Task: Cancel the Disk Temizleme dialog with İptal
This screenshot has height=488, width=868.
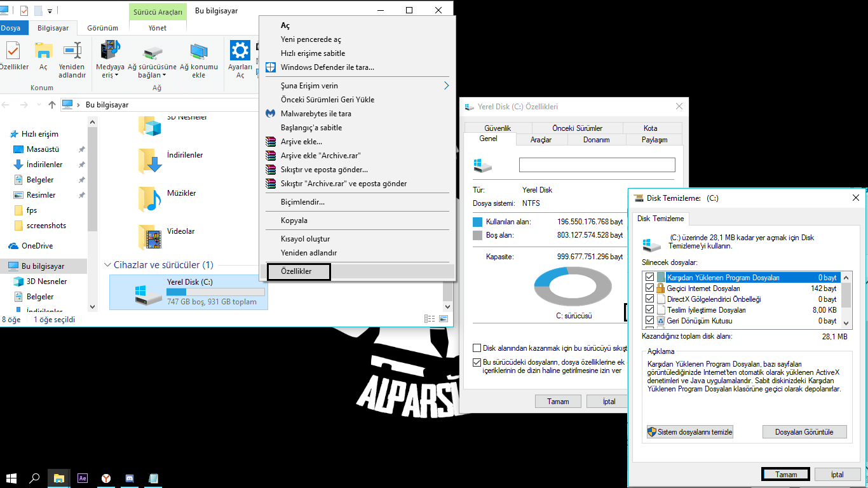Action: (x=837, y=475)
